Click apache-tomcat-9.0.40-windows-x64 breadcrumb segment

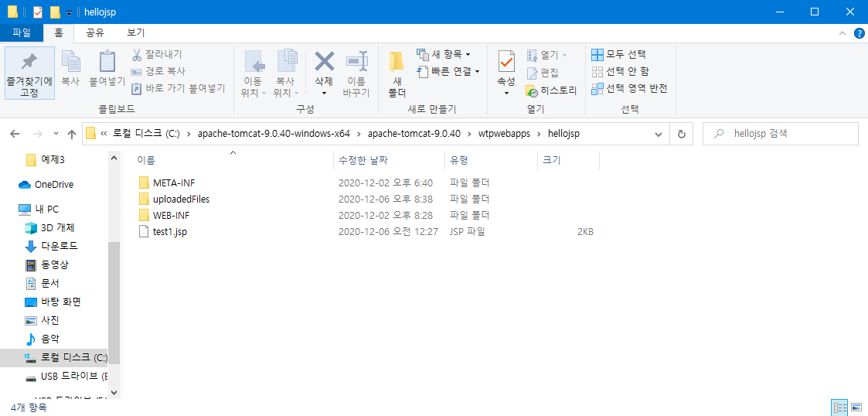click(x=274, y=134)
